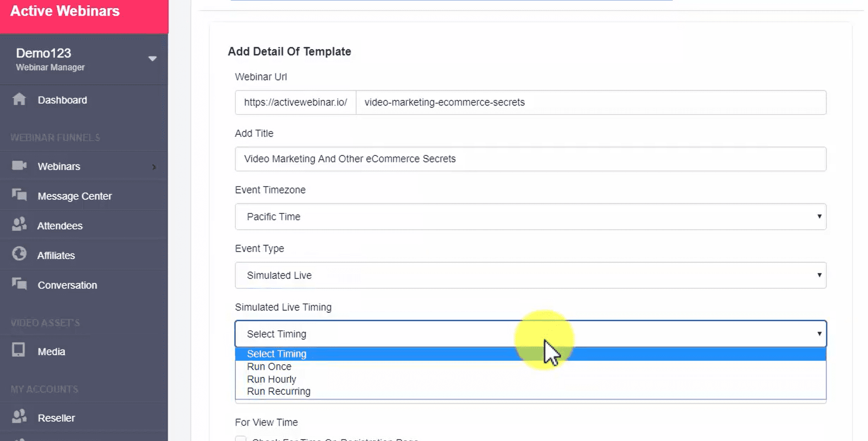This screenshot has width=868, height=441.
Task: Click the Webinar Url slug field
Action: 591,102
